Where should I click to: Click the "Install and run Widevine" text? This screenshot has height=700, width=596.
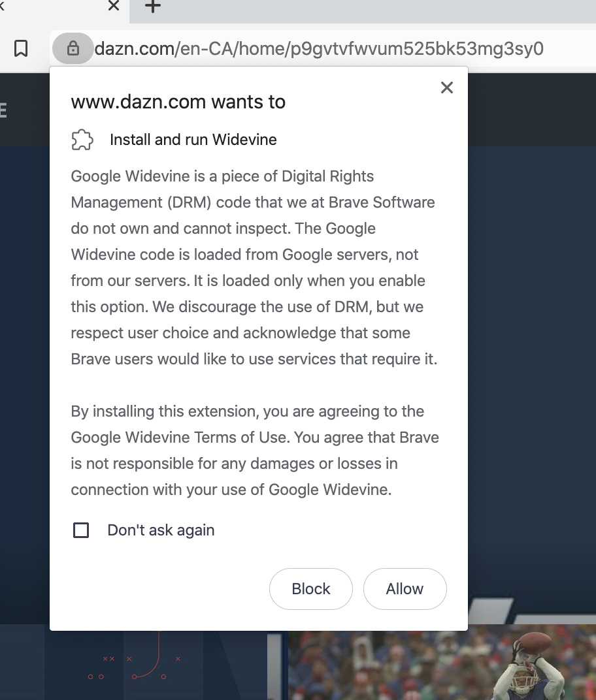tap(193, 140)
